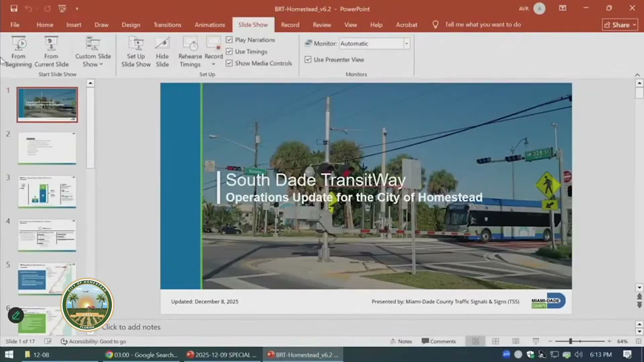Expand the Record dropdown arrow

[x=214, y=64]
